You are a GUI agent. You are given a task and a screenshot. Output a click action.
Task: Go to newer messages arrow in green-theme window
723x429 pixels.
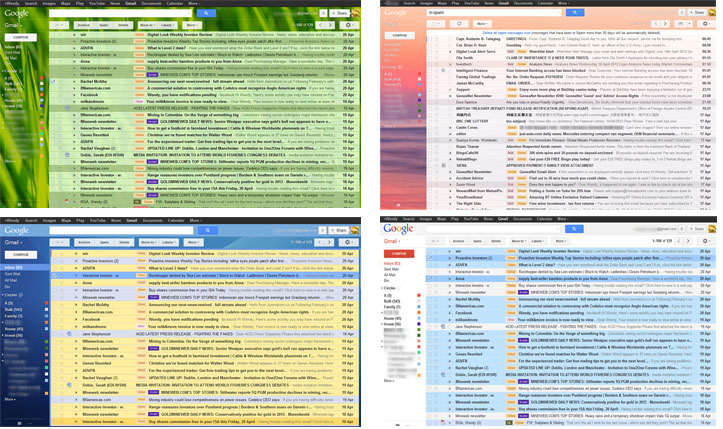point(320,25)
